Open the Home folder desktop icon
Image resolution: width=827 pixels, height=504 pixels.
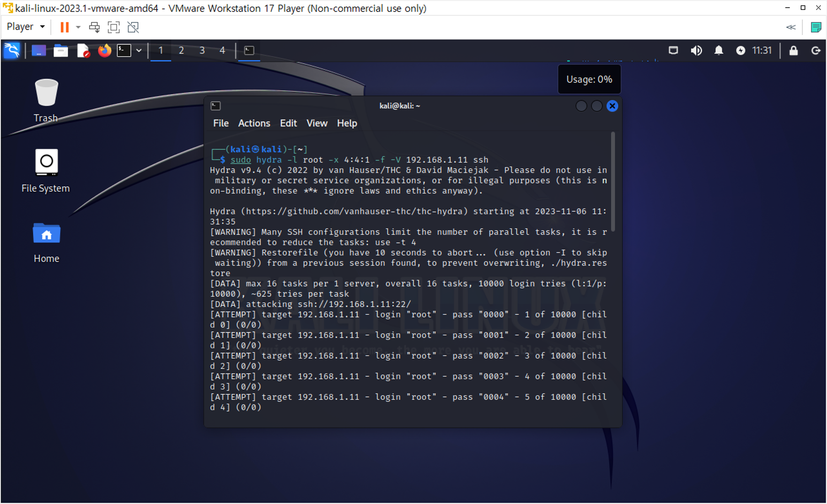click(46, 243)
